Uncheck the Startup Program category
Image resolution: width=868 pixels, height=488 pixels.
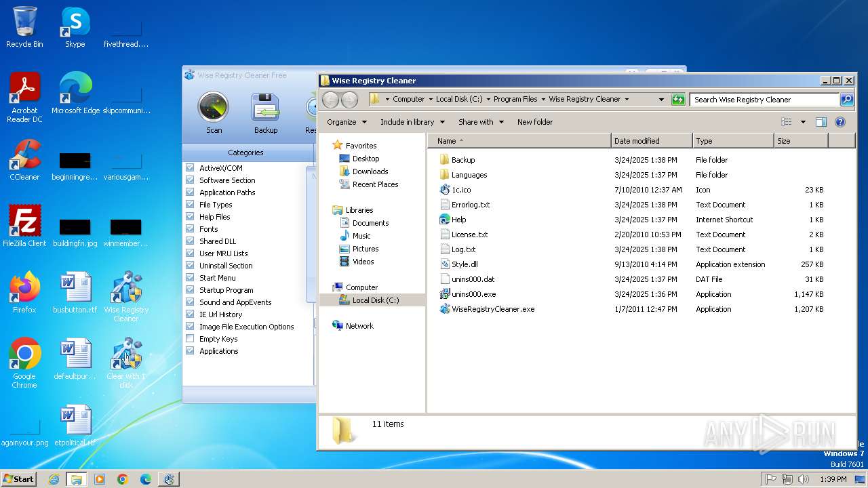click(x=190, y=290)
